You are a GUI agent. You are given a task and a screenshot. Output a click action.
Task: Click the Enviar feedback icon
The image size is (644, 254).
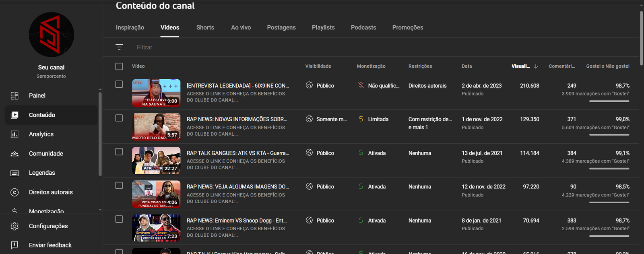[x=14, y=245]
